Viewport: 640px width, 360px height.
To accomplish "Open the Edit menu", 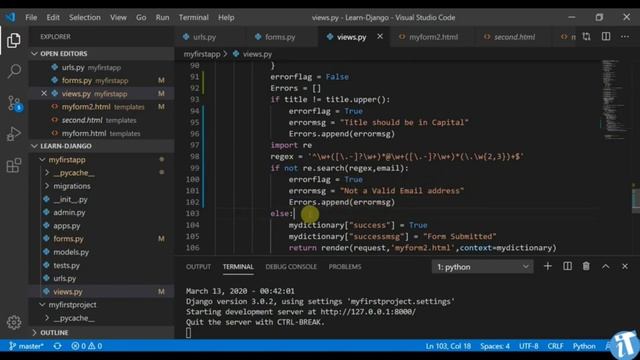I will 53,18.
